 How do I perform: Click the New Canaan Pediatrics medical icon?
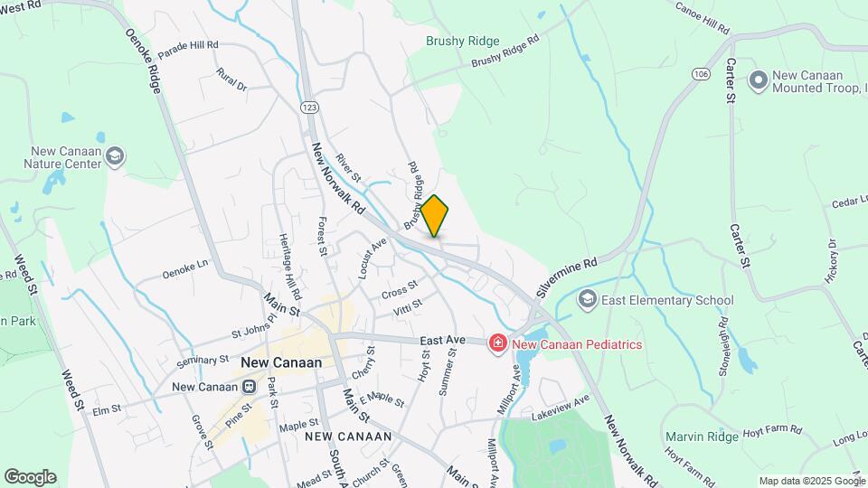pyautogui.click(x=498, y=343)
